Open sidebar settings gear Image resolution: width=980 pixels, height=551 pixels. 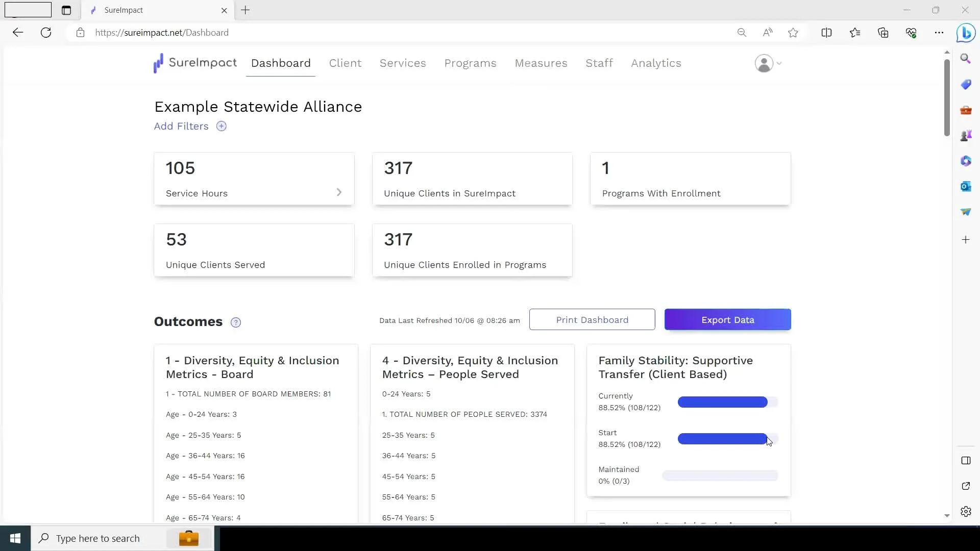(966, 512)
